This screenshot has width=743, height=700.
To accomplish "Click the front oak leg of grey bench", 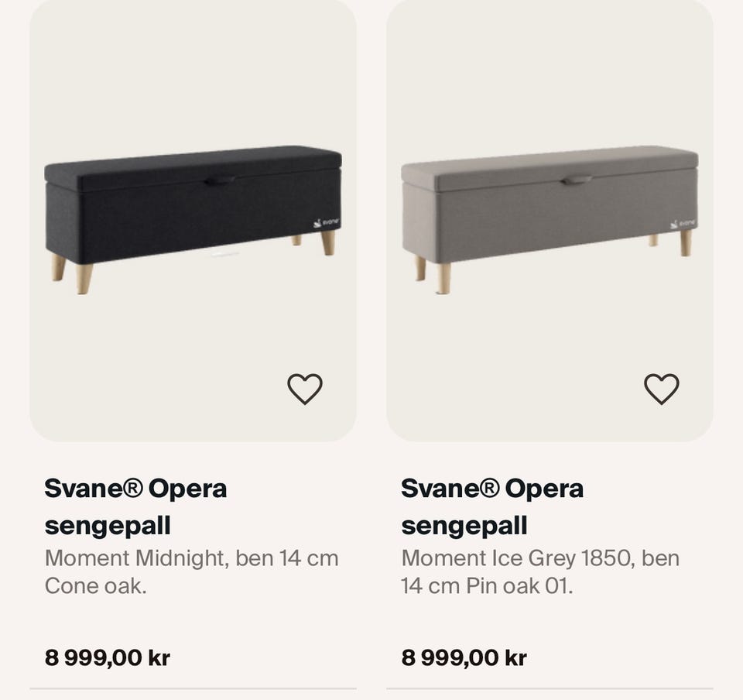I will (x=443, y=278).
